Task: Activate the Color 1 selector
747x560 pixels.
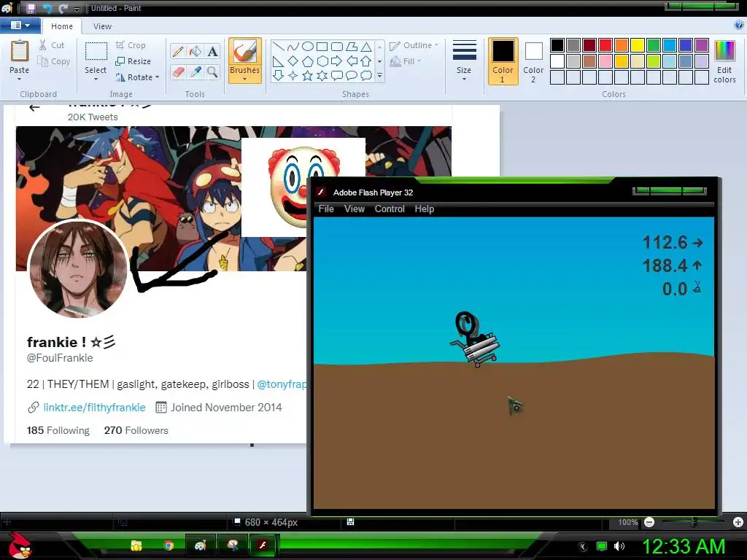Action: (503, 61)
